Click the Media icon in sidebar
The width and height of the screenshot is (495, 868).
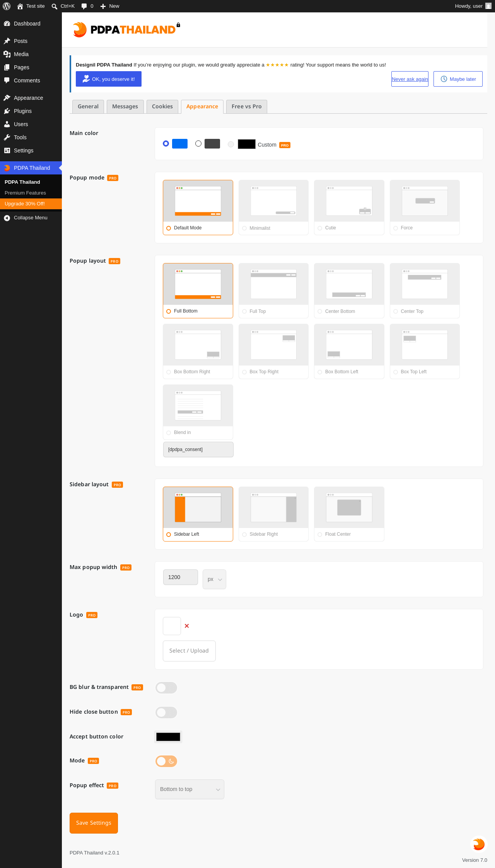7,54
